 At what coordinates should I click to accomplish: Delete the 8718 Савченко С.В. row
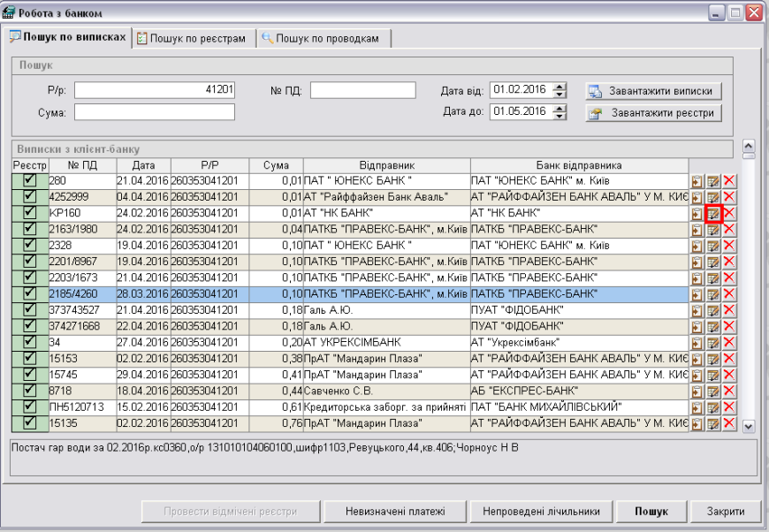[x=729, y=391]
